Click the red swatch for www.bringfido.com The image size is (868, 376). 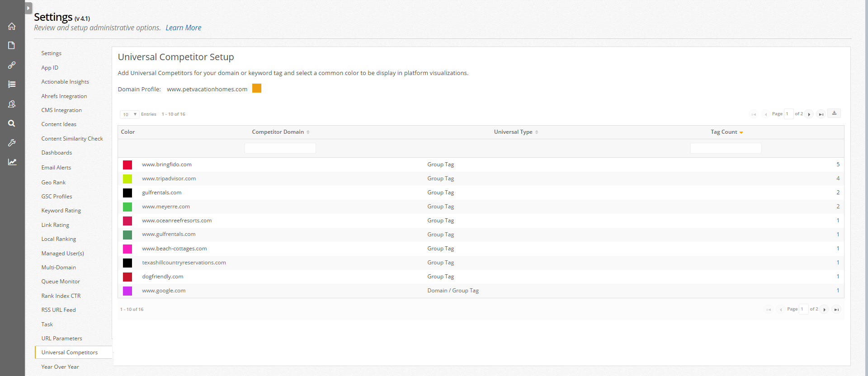coord(127,165)
